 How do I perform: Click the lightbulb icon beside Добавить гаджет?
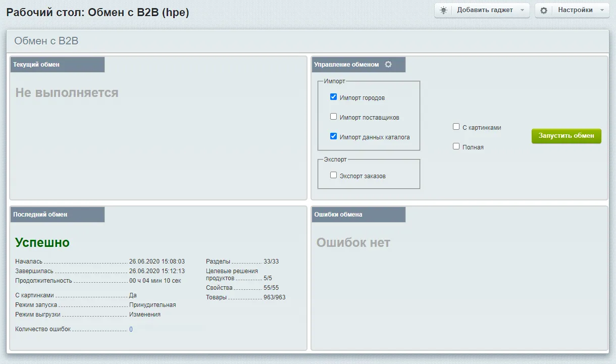443,10
